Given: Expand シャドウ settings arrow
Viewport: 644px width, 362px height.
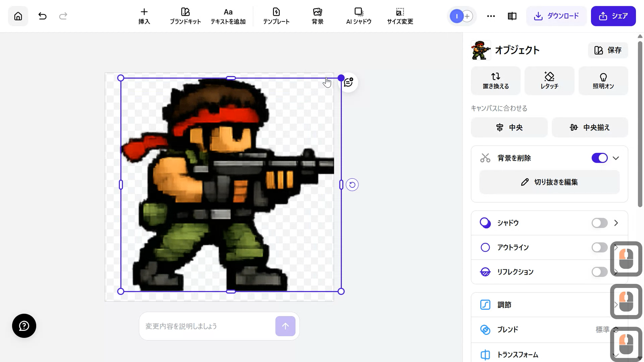Looking at the screenshot, I should [616, 223].
